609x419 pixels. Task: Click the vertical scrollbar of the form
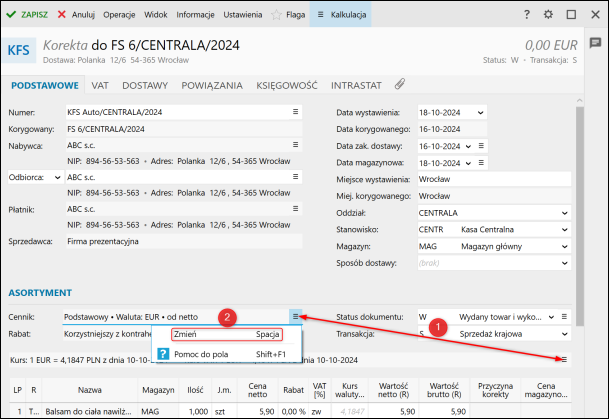pyautogui.click(x=579, y=216)
